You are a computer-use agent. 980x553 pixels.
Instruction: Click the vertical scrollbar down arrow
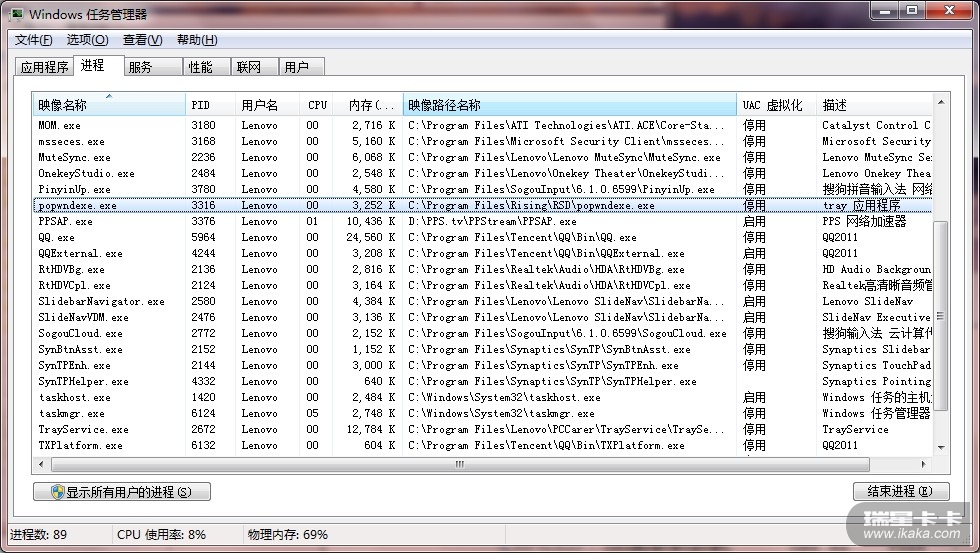tap(941, 447)
